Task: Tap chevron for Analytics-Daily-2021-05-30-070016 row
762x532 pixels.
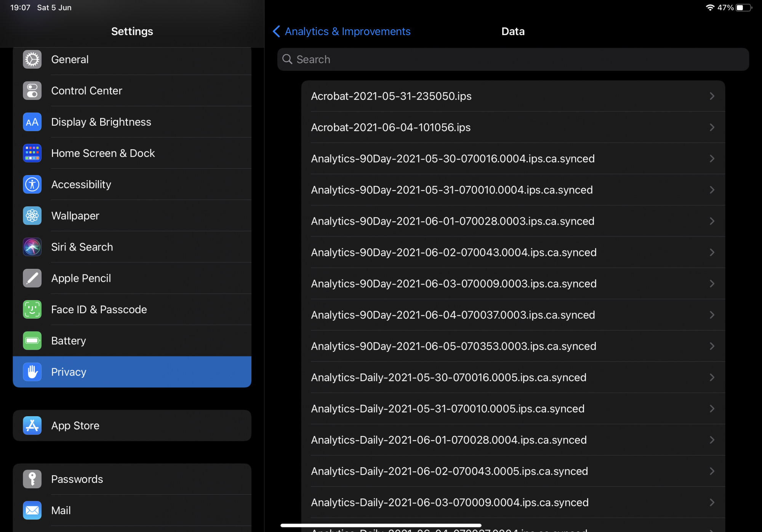Action: [712, 377]
